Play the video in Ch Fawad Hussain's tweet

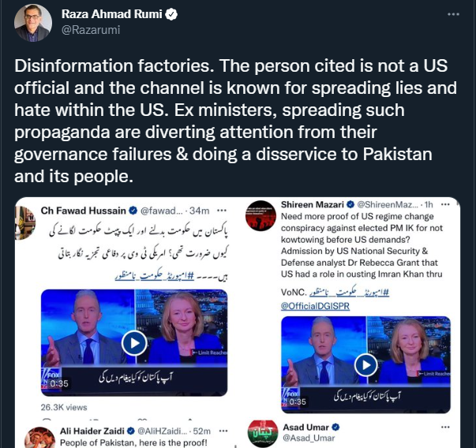[x=134, y=343]
